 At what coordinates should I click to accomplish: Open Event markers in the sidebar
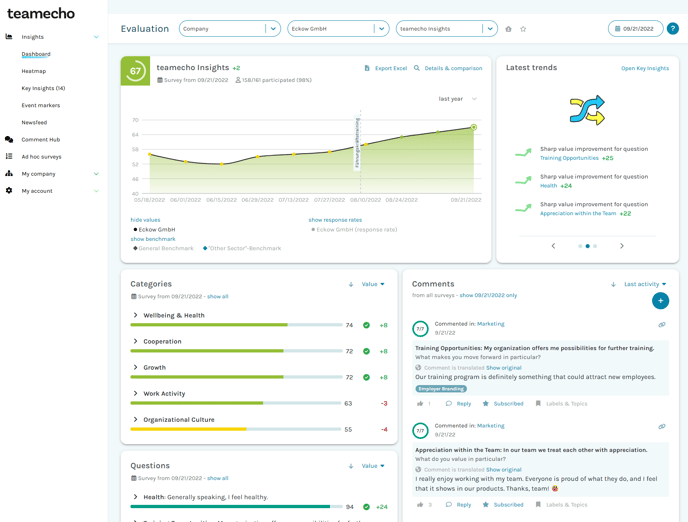tap(41, 105)
